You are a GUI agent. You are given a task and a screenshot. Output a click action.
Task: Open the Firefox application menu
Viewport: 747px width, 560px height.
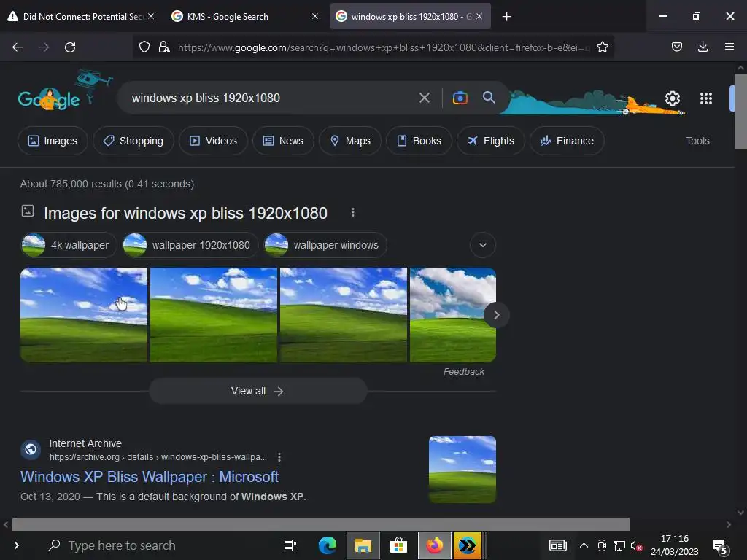(x=729, y=47)
